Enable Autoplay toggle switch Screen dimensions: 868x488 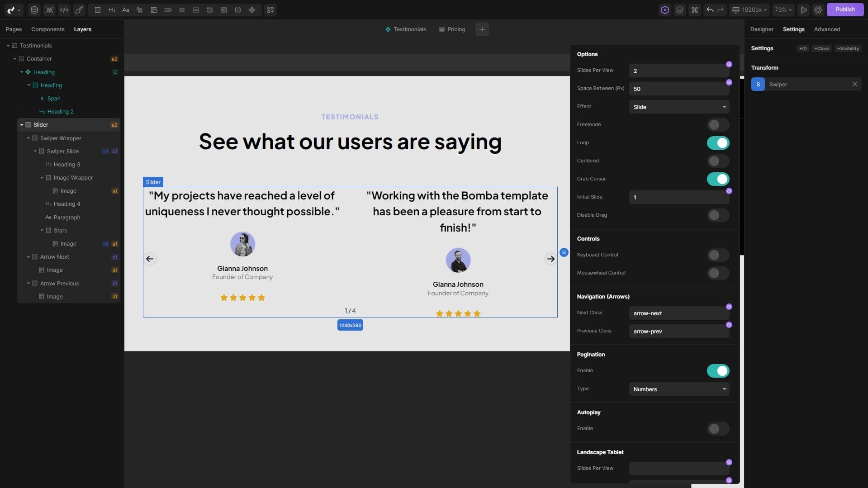click(x=717, y=429)
